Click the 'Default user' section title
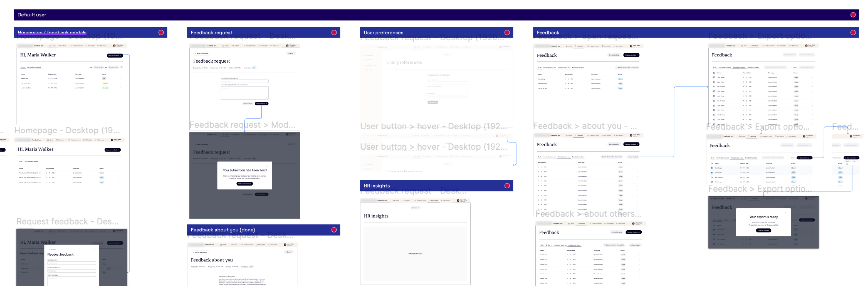 point(32,15)
